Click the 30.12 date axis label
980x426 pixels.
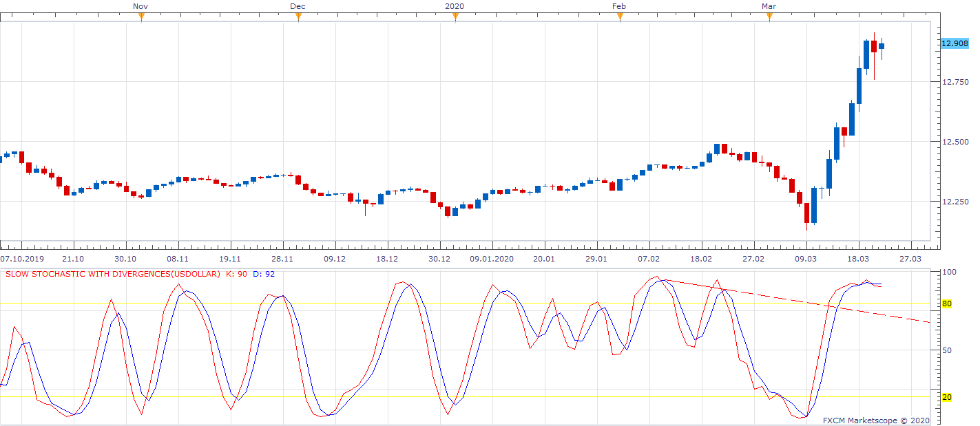(x=439, y=259)
